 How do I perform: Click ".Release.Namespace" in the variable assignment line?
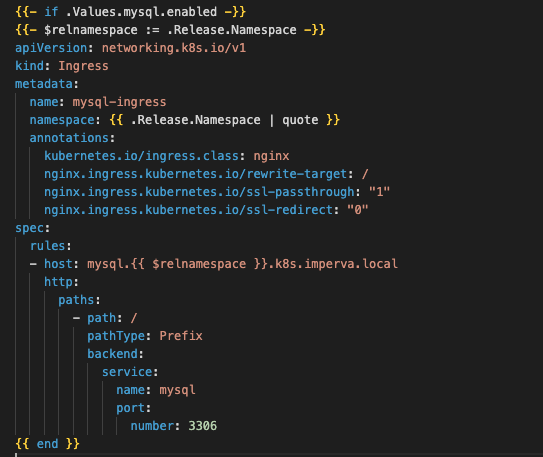(x=232, y=30)
